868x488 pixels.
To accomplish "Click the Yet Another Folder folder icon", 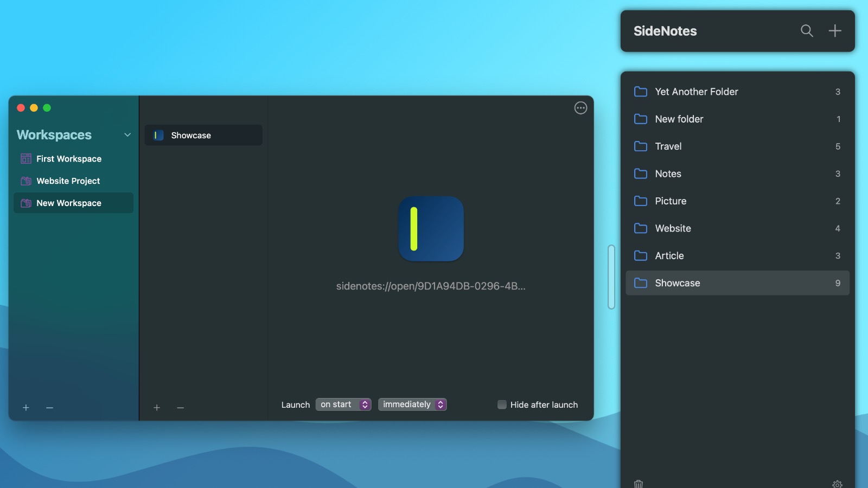I will [641, 92].
